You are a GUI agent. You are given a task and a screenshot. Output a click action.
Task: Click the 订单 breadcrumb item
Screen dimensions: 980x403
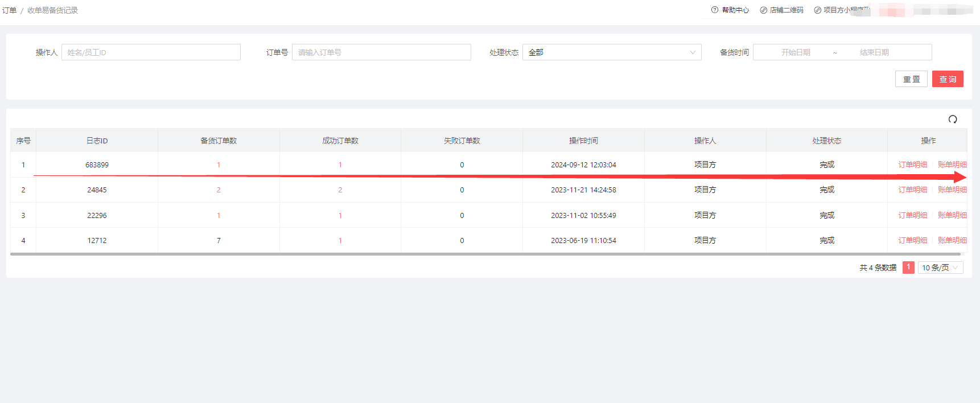(x=9, y=10)
